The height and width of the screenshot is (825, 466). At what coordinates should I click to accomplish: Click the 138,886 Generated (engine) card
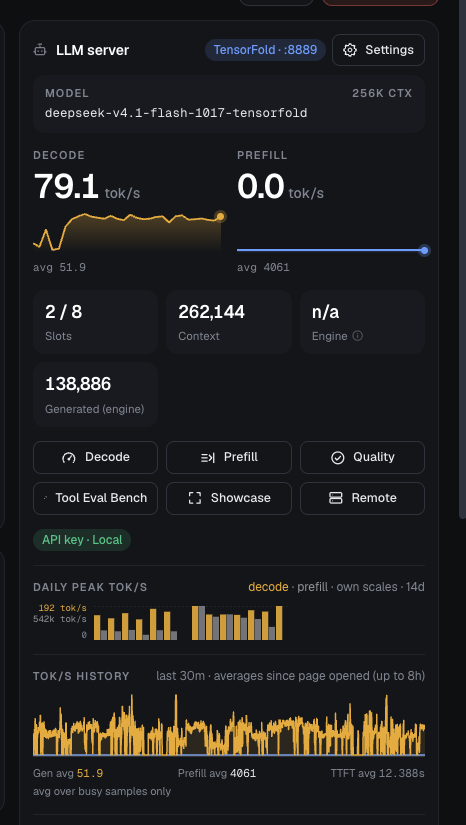pyautogui.click(x=95, y=394)
